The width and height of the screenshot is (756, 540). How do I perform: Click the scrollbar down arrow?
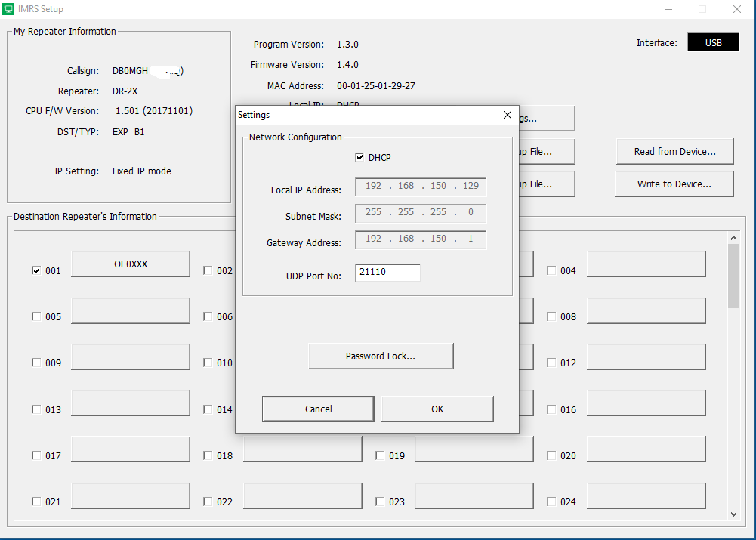733,514
